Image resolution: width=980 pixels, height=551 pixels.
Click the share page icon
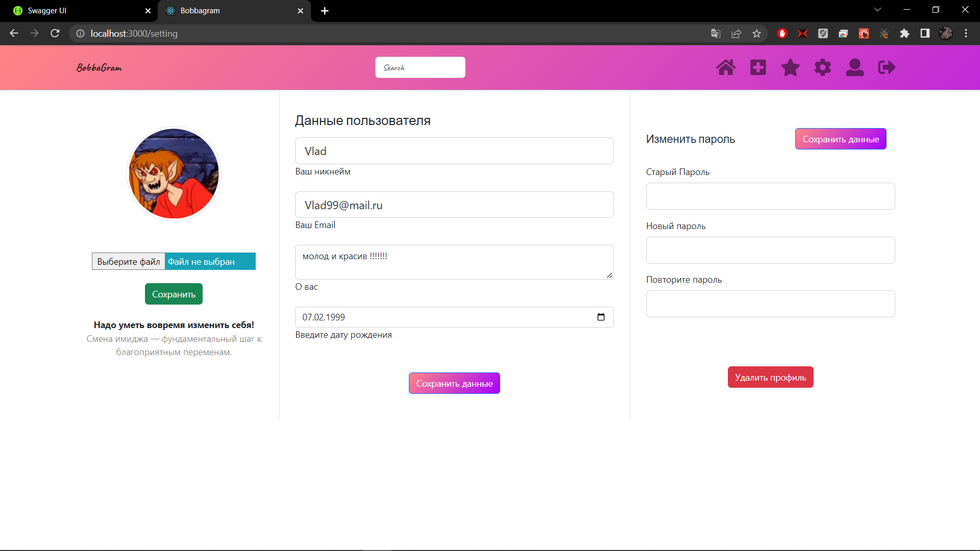click(x=736, y=34)
